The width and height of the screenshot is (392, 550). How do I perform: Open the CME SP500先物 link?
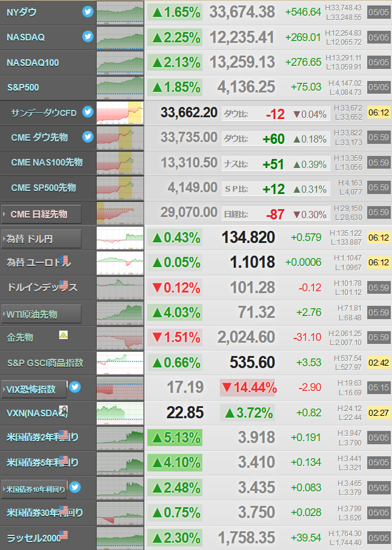43,187
